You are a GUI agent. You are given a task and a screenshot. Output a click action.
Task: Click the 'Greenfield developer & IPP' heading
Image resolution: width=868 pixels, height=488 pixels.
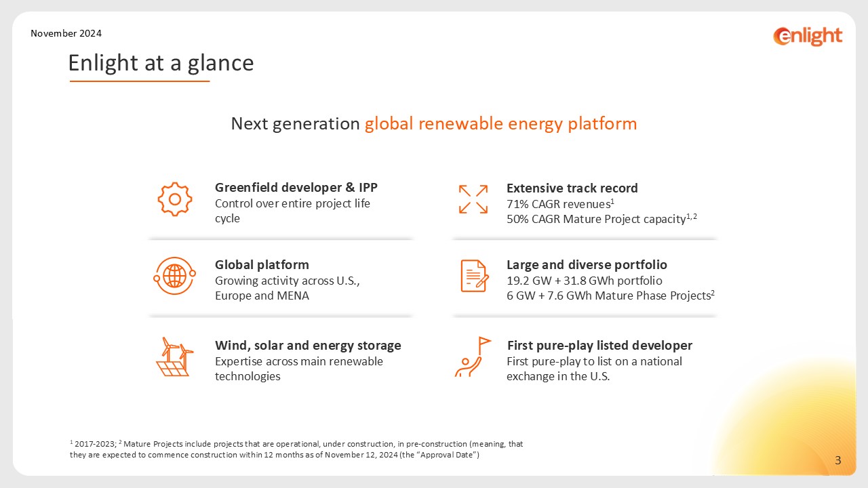(296, 187)
